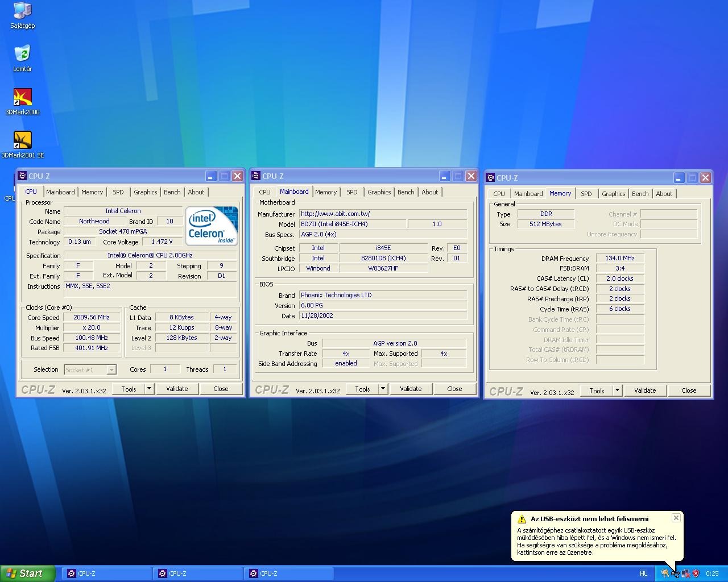Launch the 3DMark2001 SE desktop shortcut
The width and height of the screenshot is (728, 582).
click(22, 145)
